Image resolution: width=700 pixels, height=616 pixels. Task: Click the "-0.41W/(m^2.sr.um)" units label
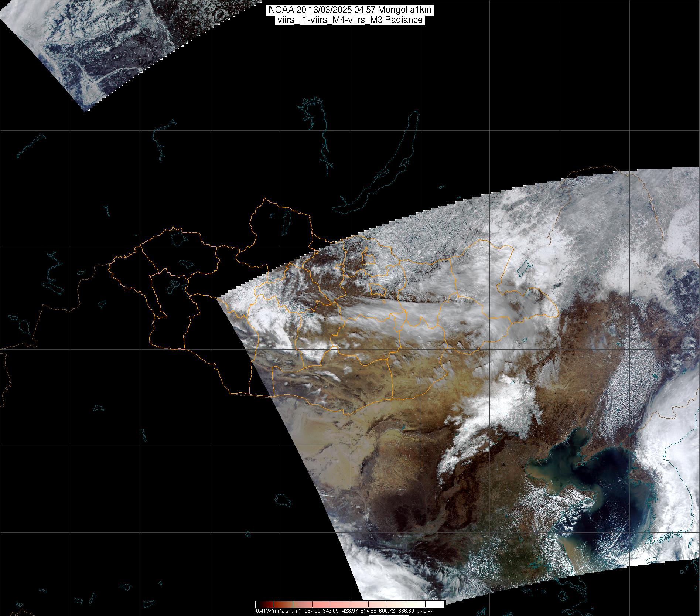tap(277, 611)
